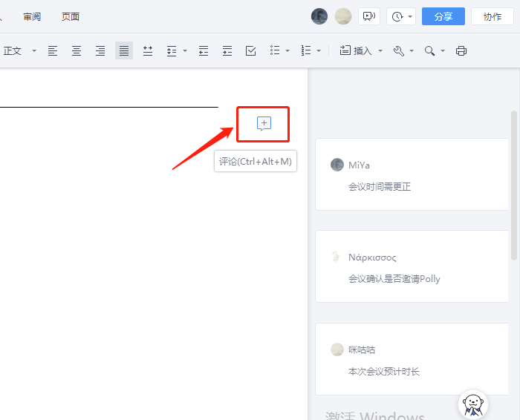520x420 pixels.
Task: Open Νάρκισσος comment card
Action: tap(412, 266)
